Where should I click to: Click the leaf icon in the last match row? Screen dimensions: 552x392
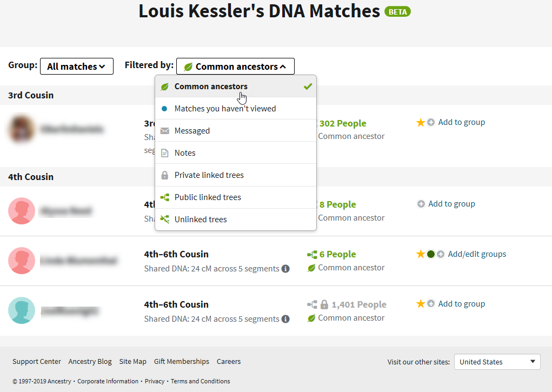coord(311,318)
